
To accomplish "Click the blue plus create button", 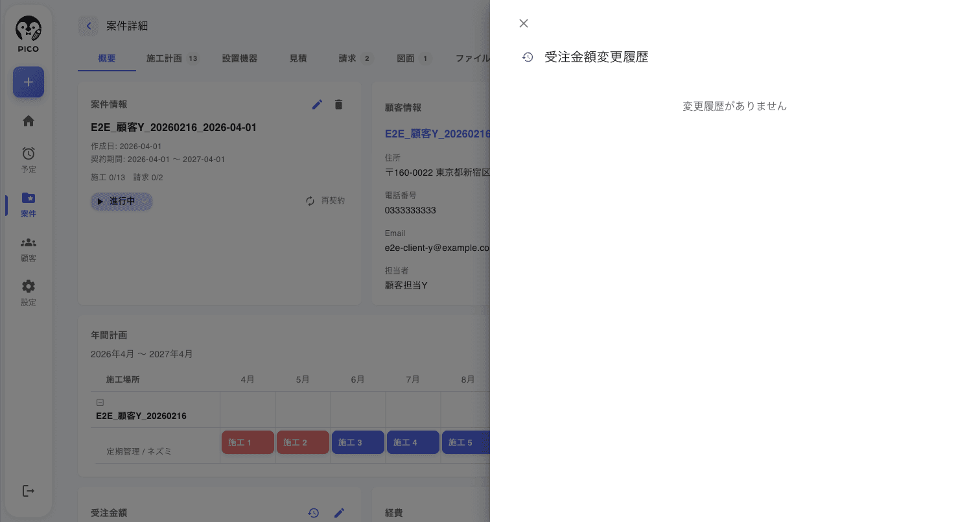I will click(29, 82).
